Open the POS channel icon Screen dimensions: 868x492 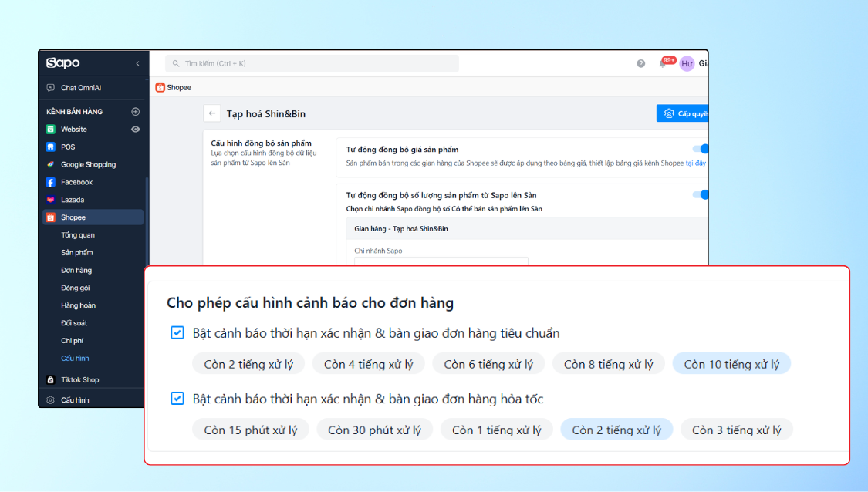[51, 147]
